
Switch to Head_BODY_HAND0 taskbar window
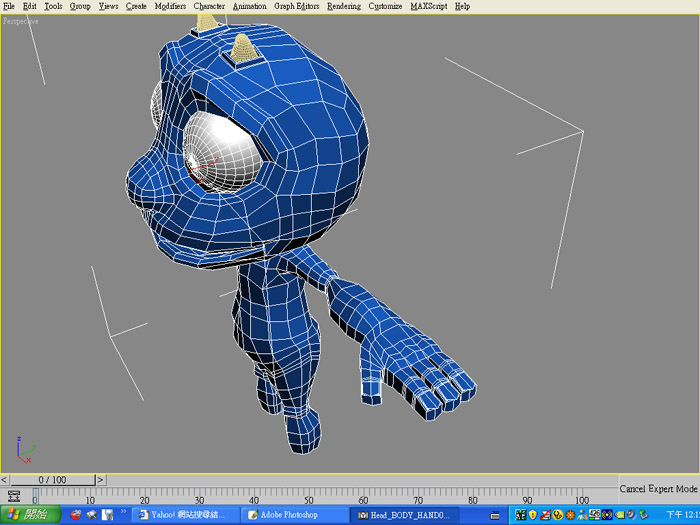click(404, 515)
